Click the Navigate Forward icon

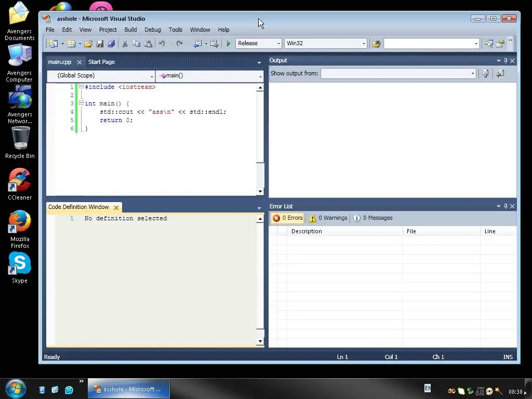click(x=215, y=44)
